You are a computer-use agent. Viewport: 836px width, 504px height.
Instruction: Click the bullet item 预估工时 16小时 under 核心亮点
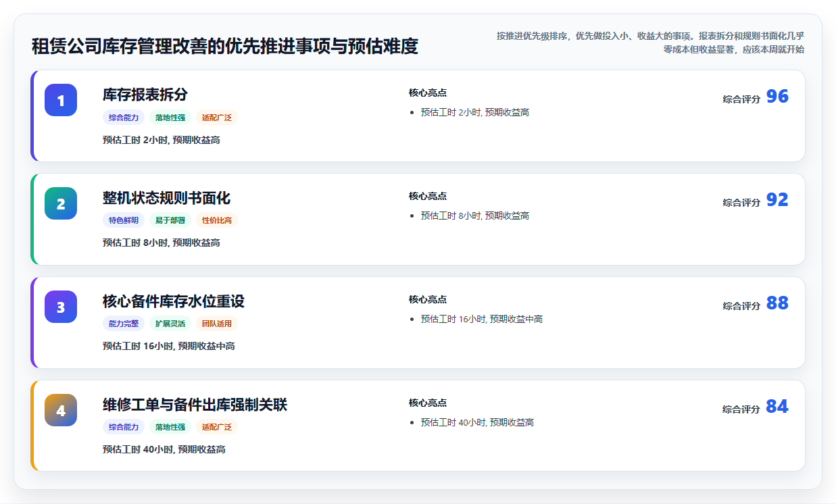tap(482, 319)
